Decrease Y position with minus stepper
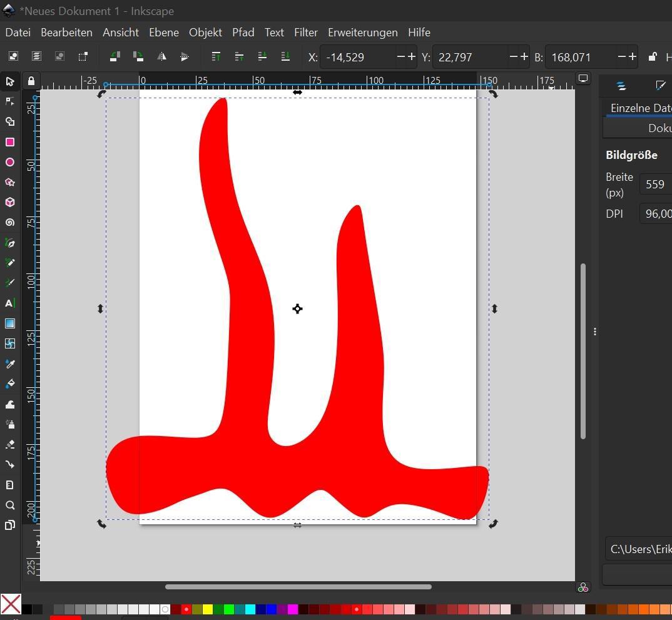 click(513, 57)
